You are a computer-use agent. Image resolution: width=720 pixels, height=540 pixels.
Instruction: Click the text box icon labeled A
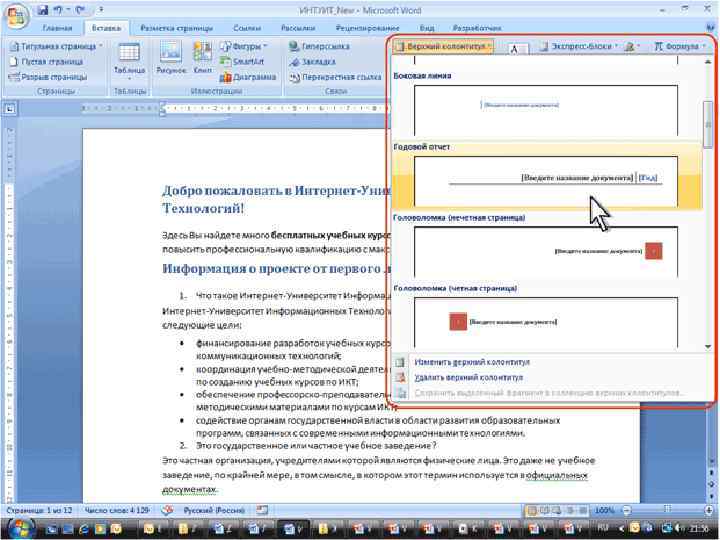514,48
